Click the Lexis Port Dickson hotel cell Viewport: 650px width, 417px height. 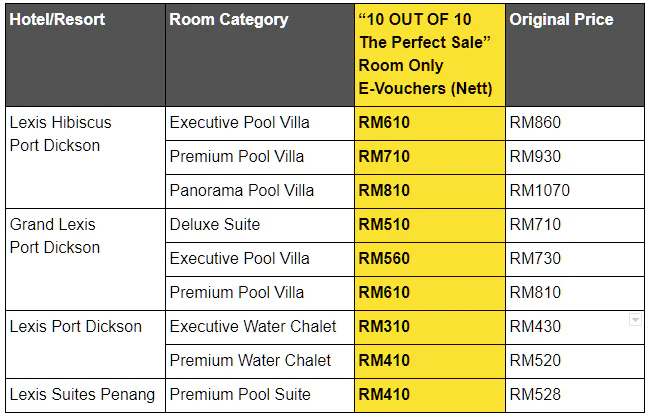click(85, 344)
